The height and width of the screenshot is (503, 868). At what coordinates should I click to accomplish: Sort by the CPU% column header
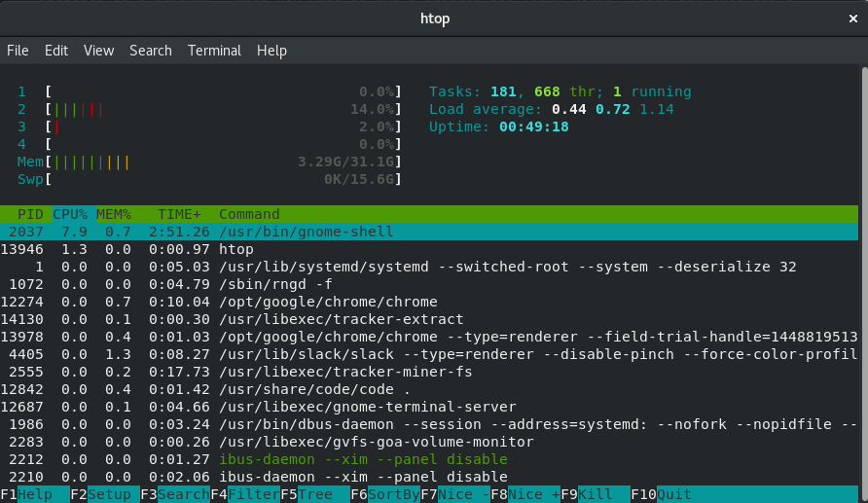[70, 214]
